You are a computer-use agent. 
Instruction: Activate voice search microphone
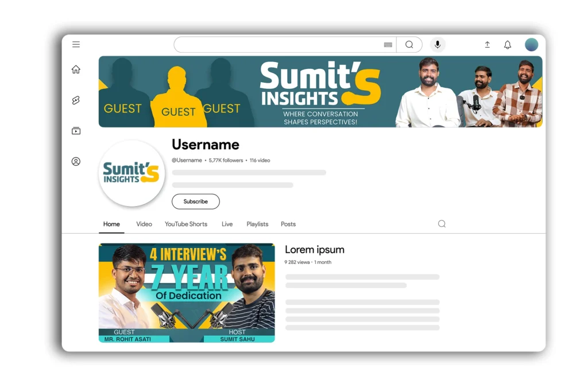click(438, 45)
